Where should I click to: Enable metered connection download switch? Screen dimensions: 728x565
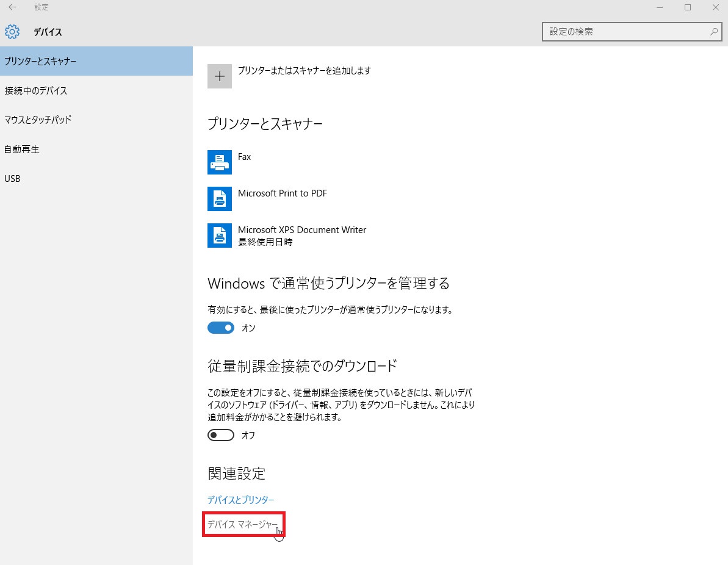pyautogui.click(x=220, y=435)
